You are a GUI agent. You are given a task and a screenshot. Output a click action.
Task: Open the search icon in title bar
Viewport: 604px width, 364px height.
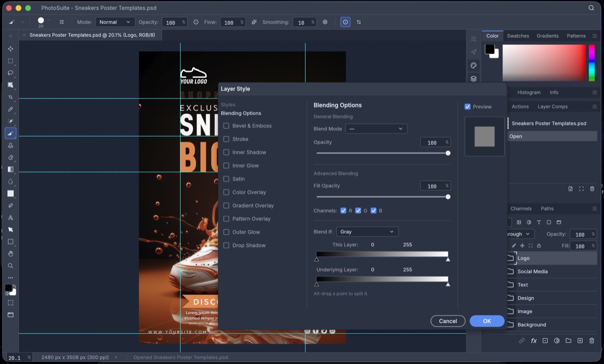[x=591, y=8]
